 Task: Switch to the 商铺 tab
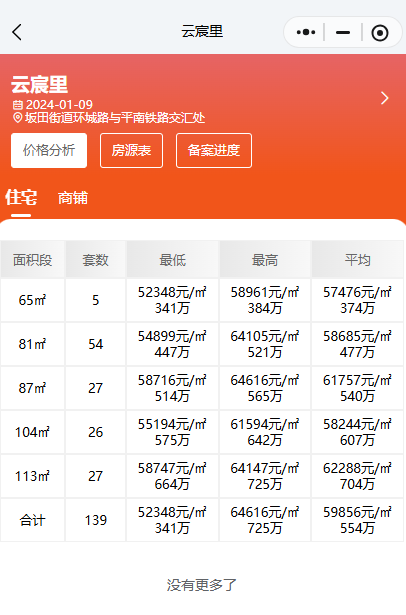tap(73, 198)
